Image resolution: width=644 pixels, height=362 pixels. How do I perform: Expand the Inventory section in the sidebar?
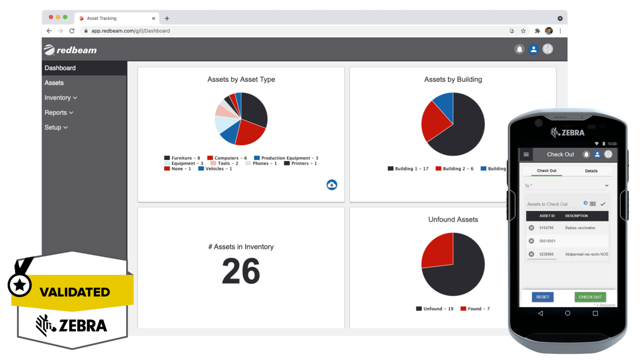pos(61,98)
